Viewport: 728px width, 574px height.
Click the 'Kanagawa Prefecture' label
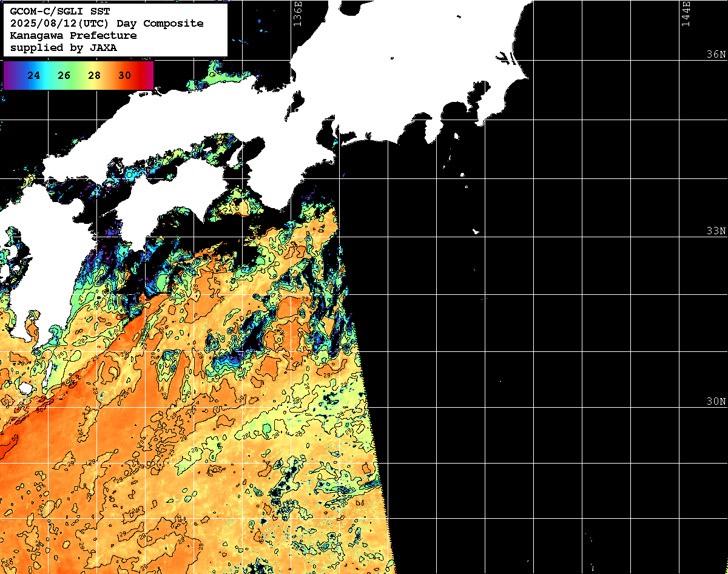pyautogui.click(x=73, y=36)
